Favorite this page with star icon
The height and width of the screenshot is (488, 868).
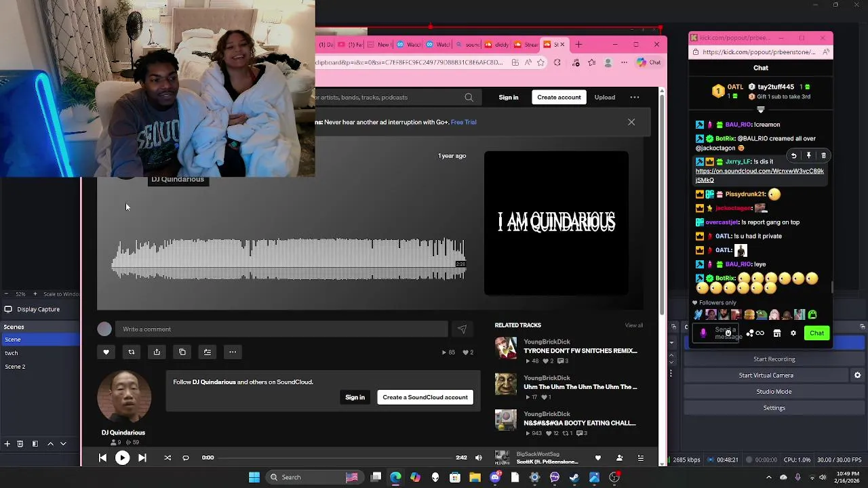pos(540,62)
